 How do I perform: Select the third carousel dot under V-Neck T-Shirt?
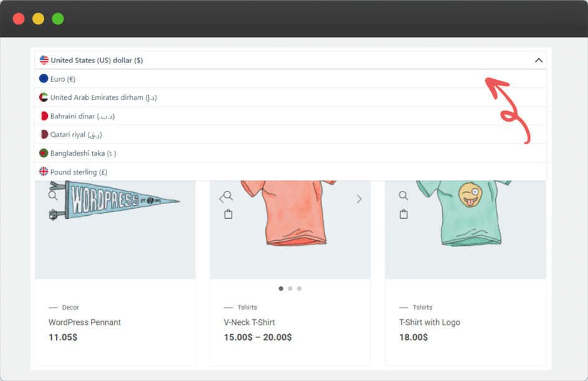pos(300,289)
